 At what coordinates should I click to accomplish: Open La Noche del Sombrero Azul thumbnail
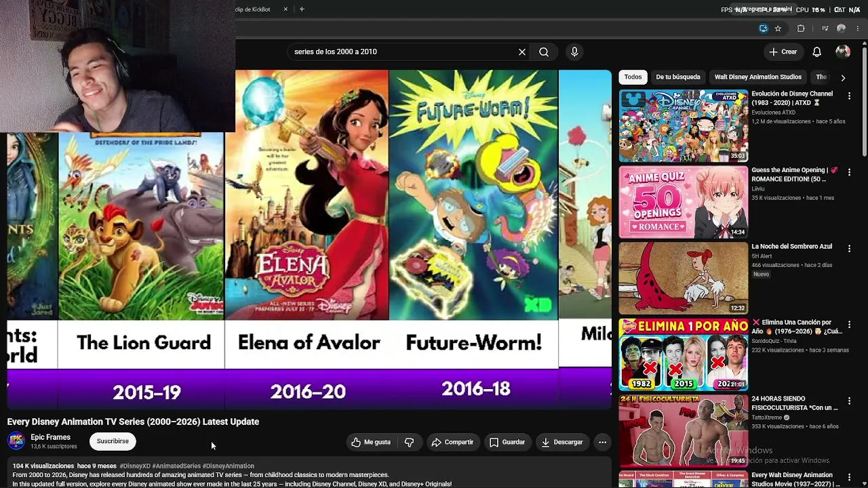[683, 279]
